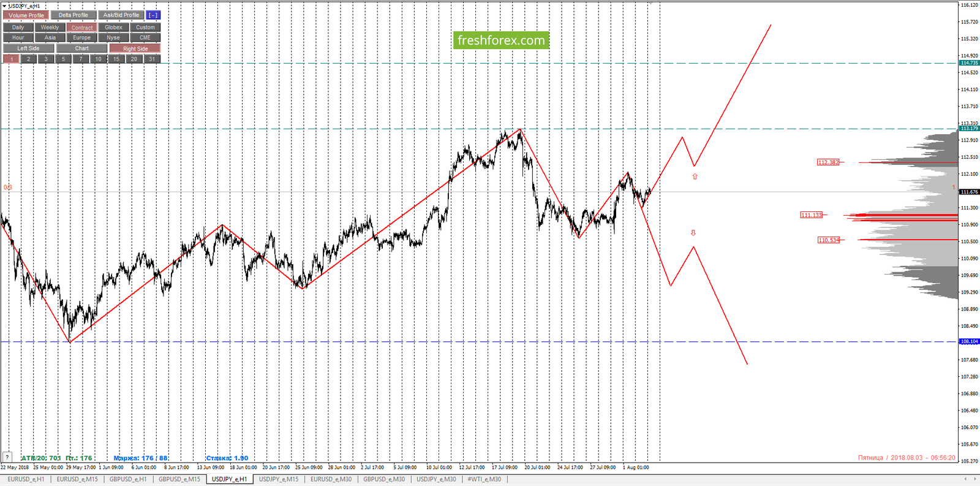Open the GBPUSD_e,M30 chart tab
Screen dimensions: 980x486
384,479
